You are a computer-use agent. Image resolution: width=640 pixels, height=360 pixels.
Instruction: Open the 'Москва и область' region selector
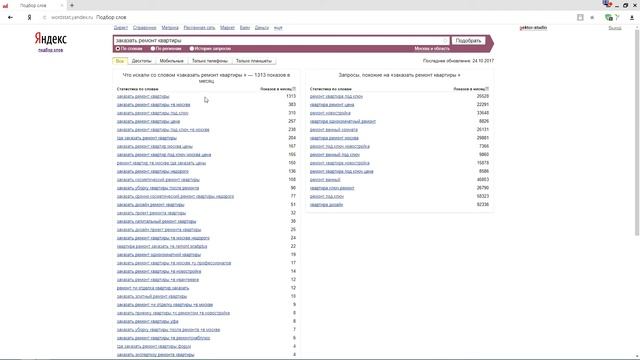(432, 49)
